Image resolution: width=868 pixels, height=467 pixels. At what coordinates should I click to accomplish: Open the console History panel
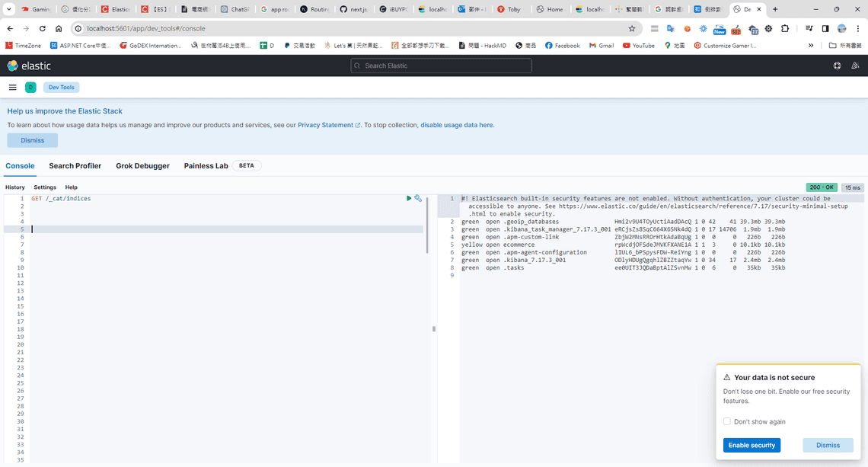pos(15,187)
